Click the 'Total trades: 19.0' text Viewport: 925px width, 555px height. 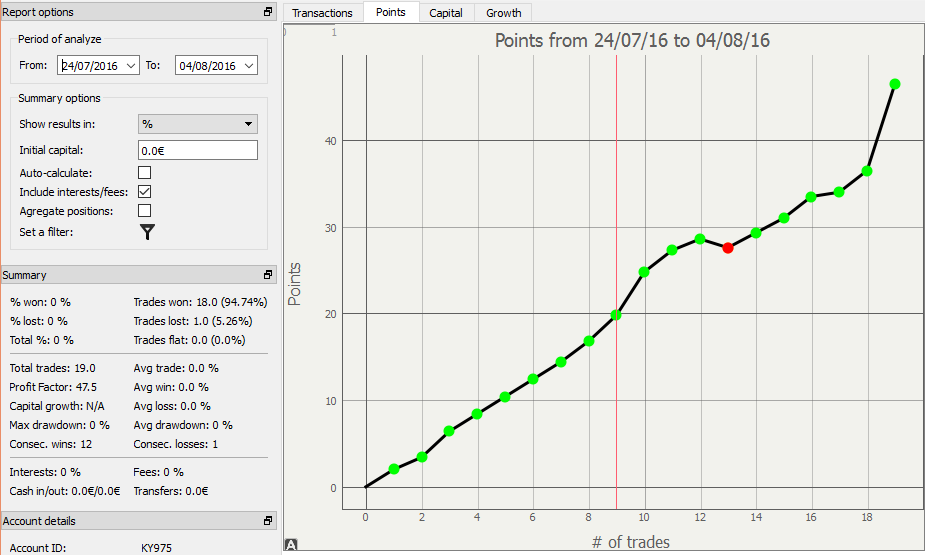pyautogui.click(x=53, y=368)
